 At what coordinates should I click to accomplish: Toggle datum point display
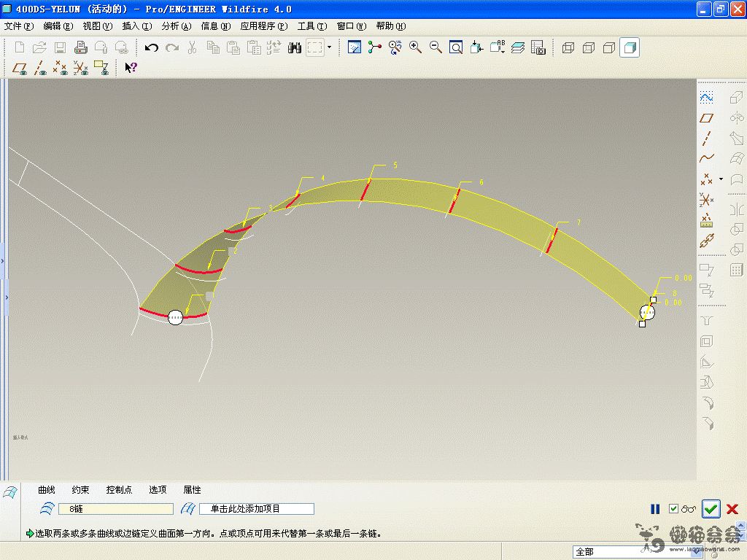point(60,68)
